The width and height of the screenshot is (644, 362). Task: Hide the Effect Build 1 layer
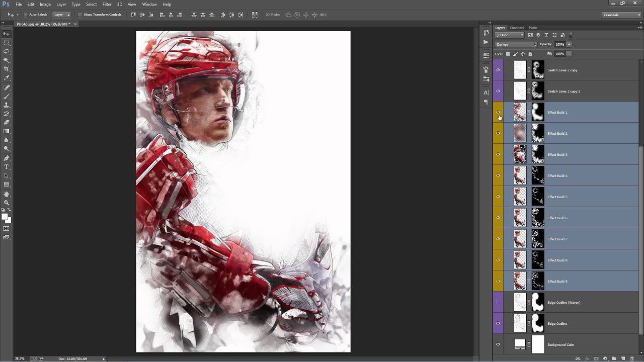coord(498,112)
